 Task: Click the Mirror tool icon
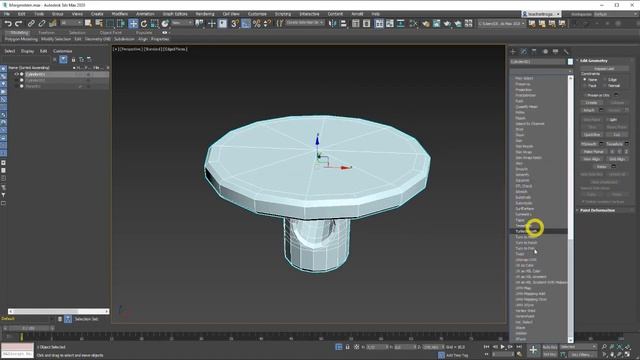333,24
